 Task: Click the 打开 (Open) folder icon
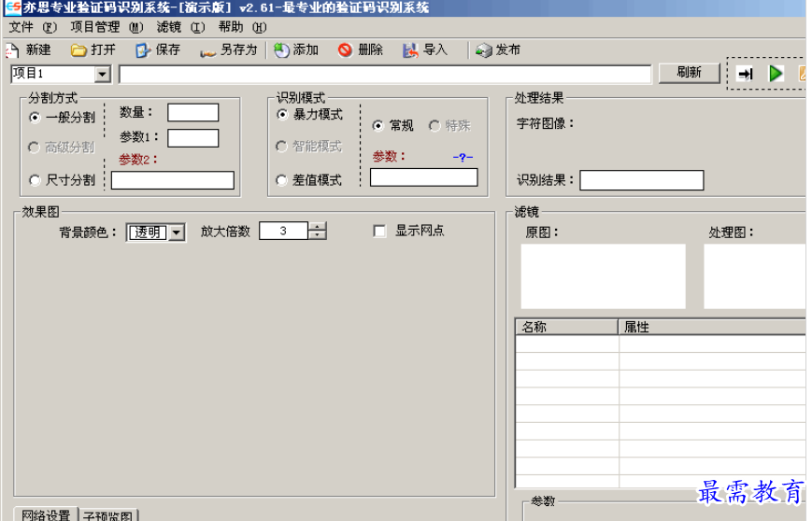(x=78, y=50)
